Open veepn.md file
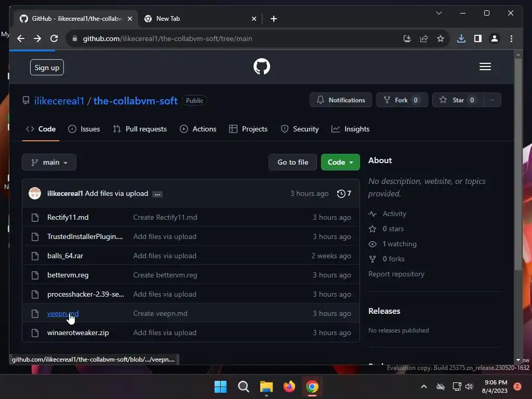This screenshot has width=532, height=399. 63,313
